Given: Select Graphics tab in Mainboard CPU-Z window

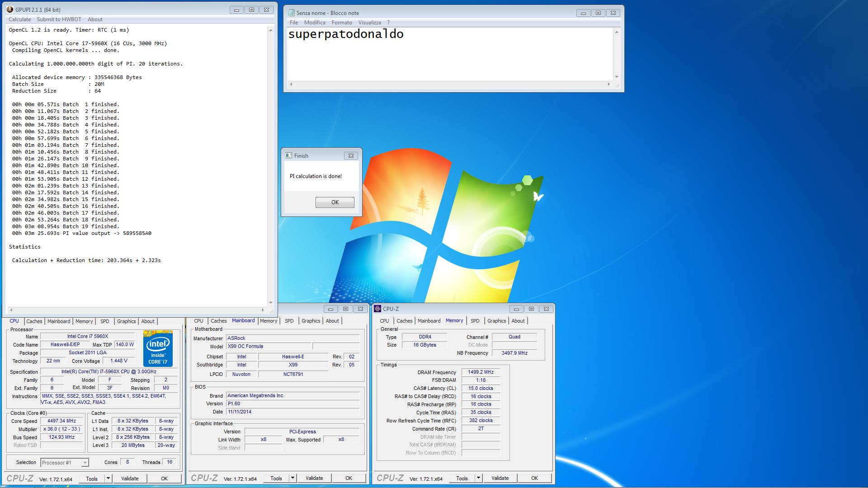Looking at the screenshot, I should 311,321.
